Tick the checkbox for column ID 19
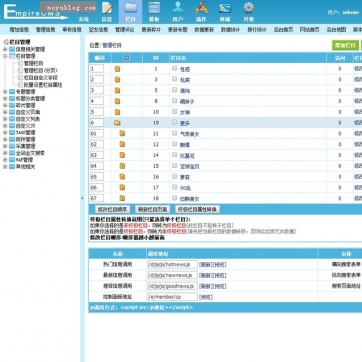 pyautogui.click(x=174, y=122)
